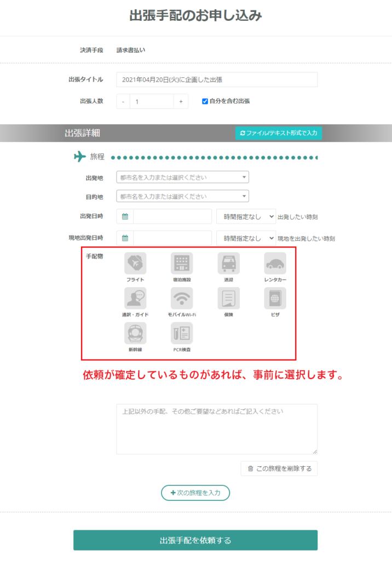
Task: Open the 目的地 city dropdown
Action: [x=182, y=196]
